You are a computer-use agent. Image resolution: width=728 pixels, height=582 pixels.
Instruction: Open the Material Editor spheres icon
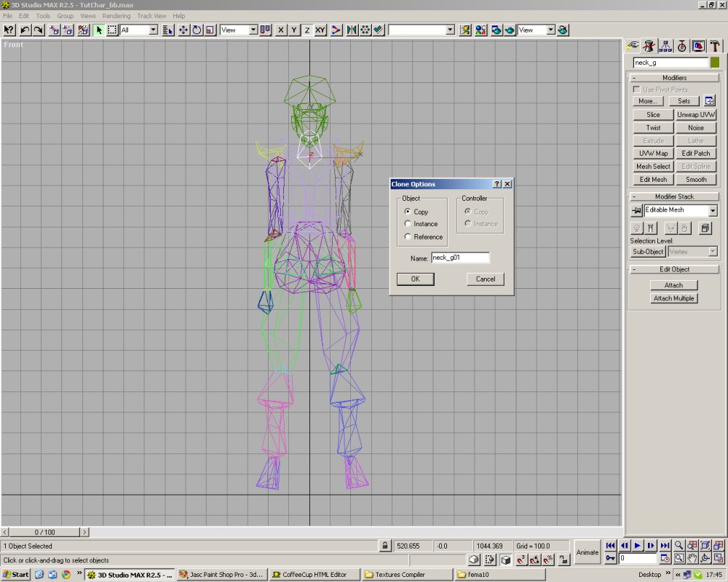pos(480,30)
